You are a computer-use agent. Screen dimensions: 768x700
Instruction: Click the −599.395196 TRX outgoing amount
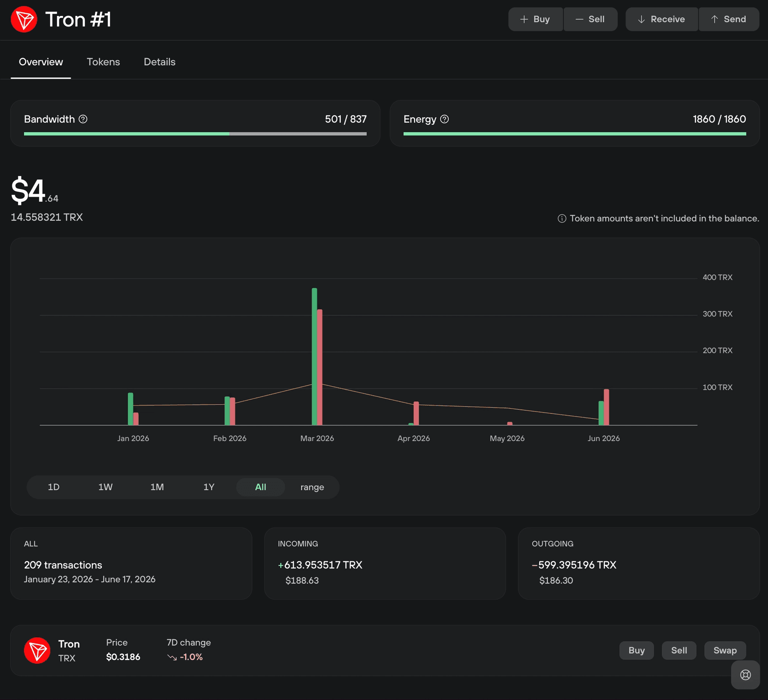[574, 565]
